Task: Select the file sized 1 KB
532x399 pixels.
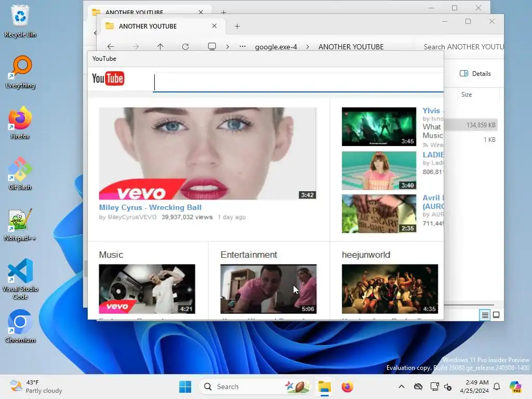Action: point(471,140)
